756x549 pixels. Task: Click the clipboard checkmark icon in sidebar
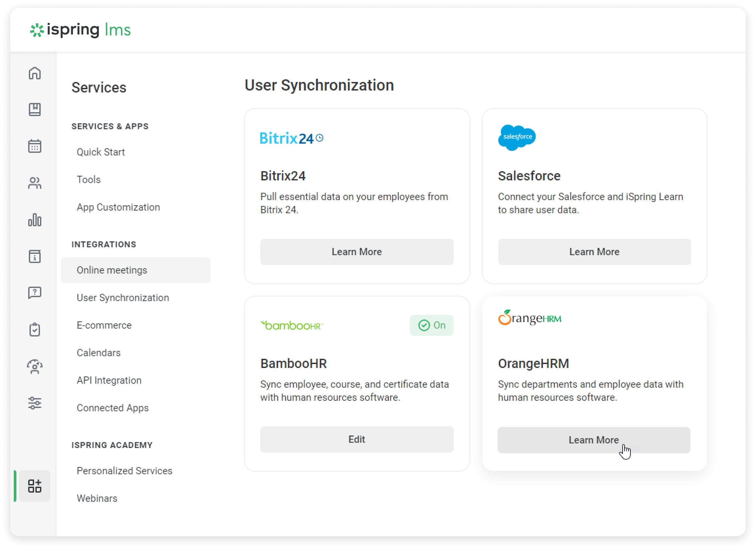(35, 330)
